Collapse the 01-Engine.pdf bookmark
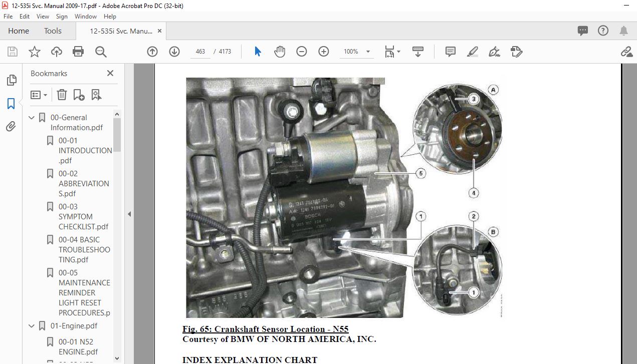Viewport: 637px width, 364px height. 32,326
